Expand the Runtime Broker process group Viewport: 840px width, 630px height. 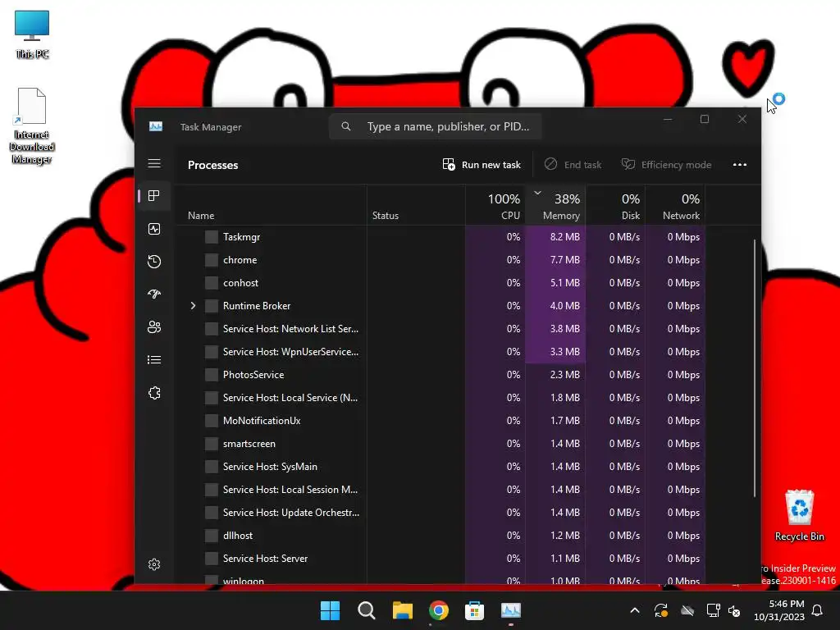pyautogui.click(x=193, y=306)
